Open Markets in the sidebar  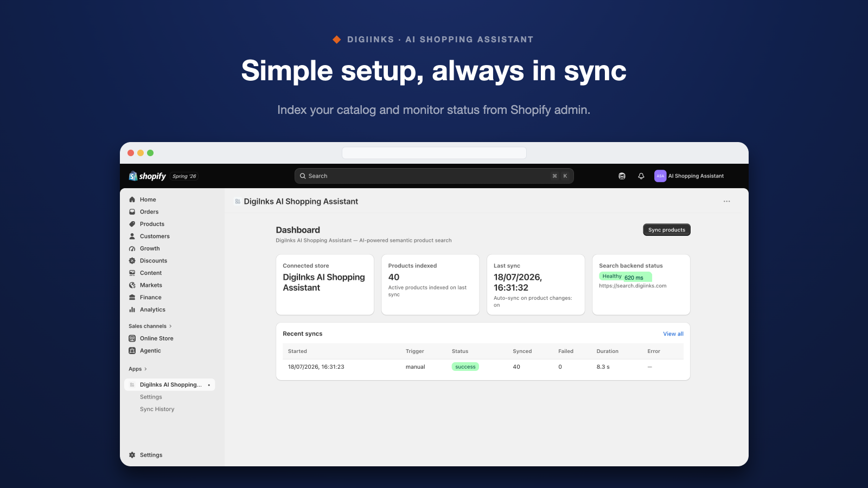point(151,285)
